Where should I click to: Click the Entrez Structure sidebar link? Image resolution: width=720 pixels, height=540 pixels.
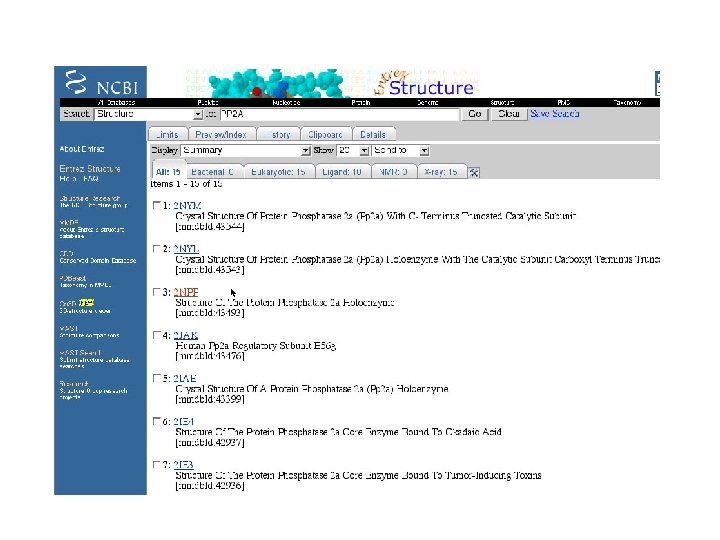click(90, 169)
